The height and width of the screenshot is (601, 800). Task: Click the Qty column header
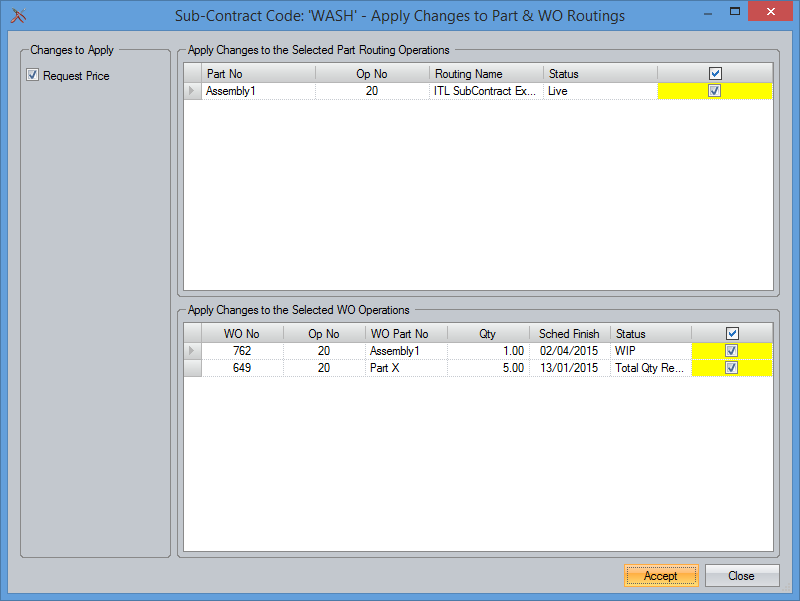[487, 334]
